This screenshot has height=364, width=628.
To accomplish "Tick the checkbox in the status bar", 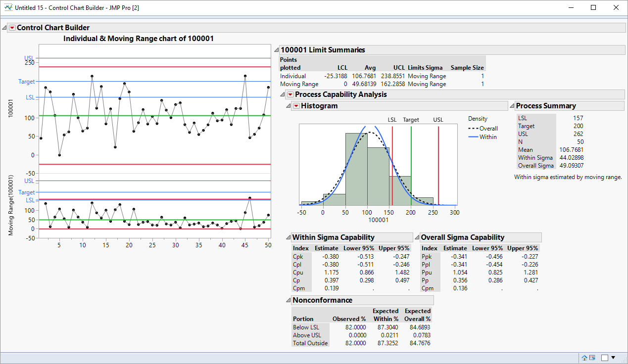I will (605, 358).
